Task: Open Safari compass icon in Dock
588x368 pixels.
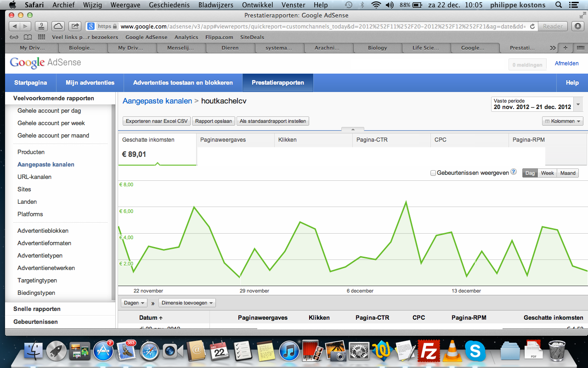Action: pyautogui.click(x=150, y=351)
